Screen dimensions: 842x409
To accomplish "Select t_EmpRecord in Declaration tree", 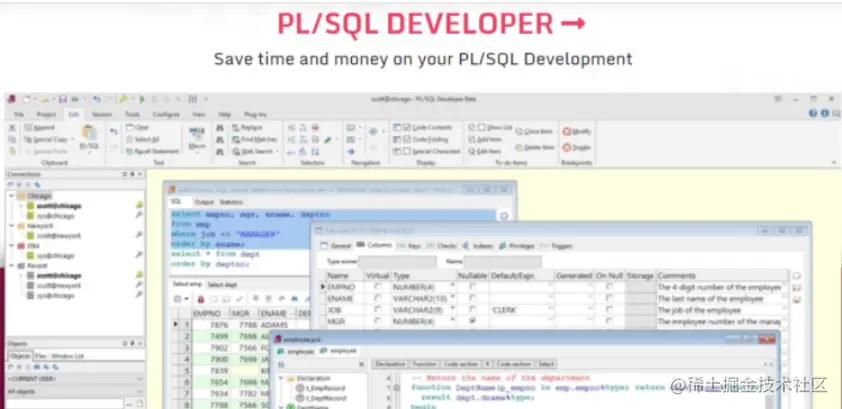I will point(325,388).
